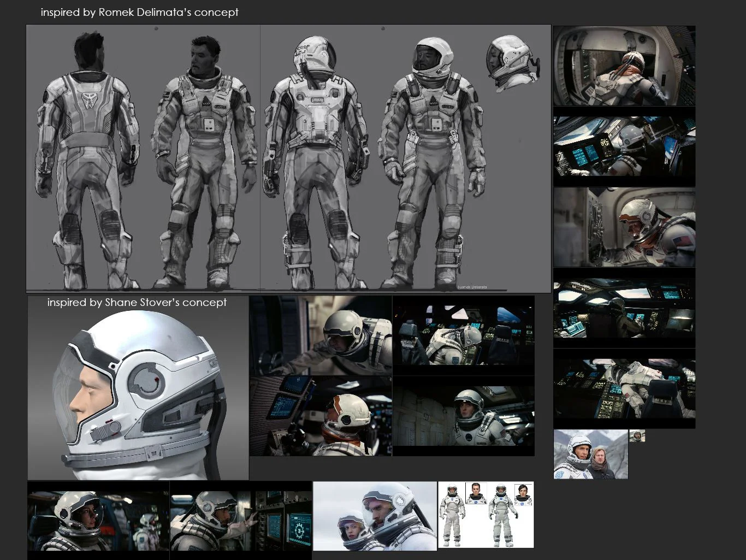
Task: Select the still of orange-striped helmet facing two blue monitors
Action: pyautogui.click(x=321, y=416)
